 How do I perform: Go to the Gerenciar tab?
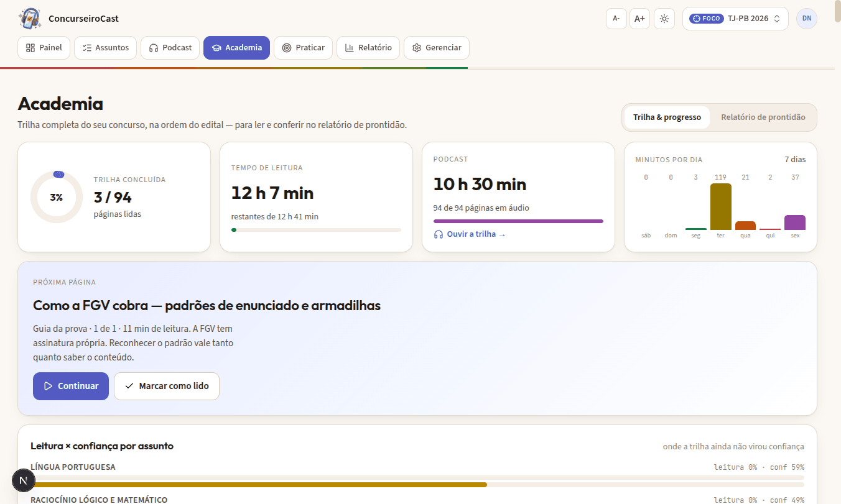pyautogui.click(x=437, y=48)
